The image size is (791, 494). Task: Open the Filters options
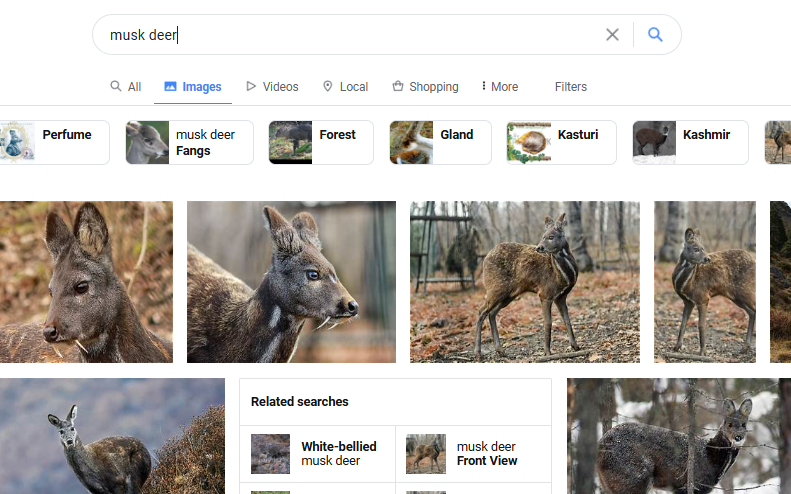coord(571,87)
